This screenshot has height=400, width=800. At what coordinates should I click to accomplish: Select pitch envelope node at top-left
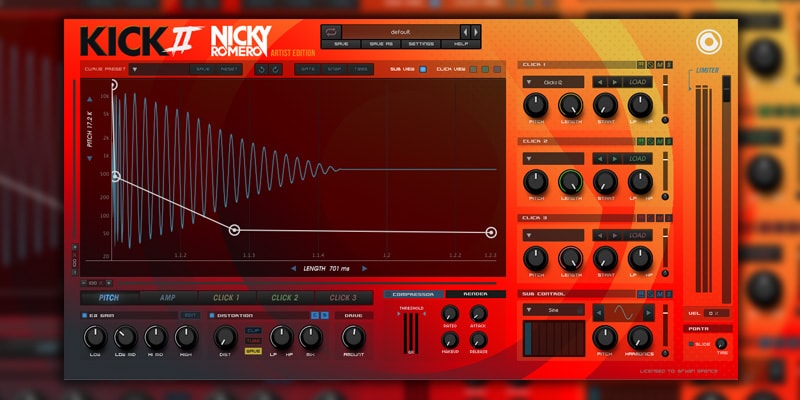coord(113,85)
